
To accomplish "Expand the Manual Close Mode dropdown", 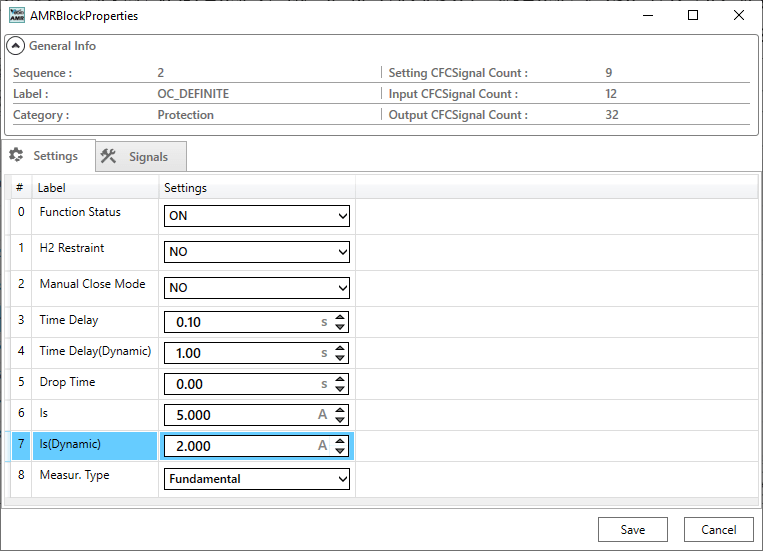I will coord(257,288).
